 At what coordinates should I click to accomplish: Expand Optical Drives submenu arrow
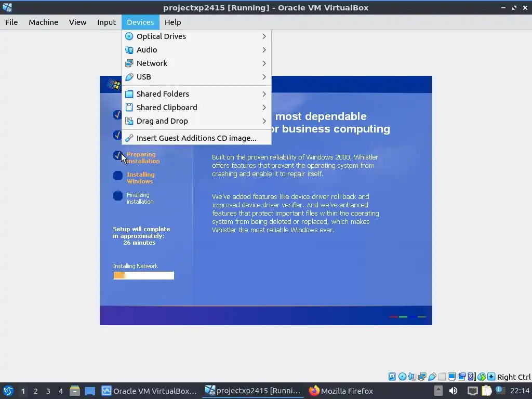[264, 36]
